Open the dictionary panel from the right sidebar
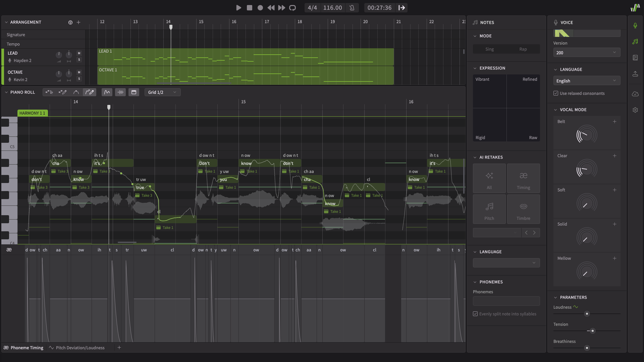Viewport: 644px width, 362px height. (635, 57)
